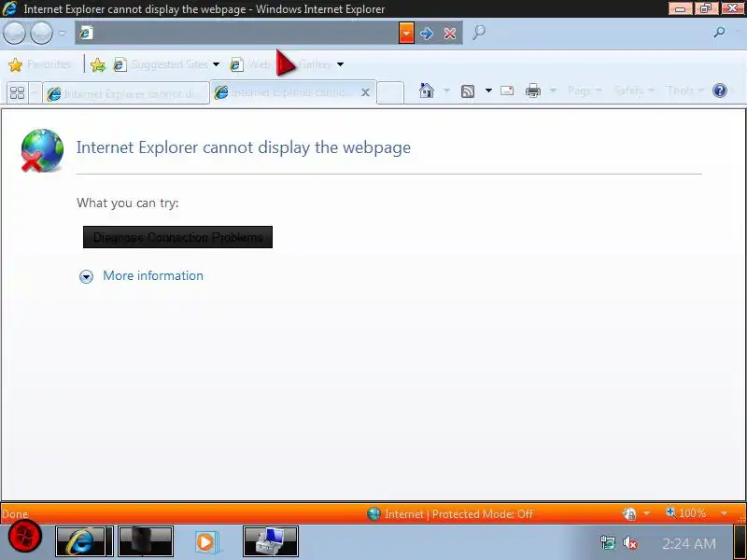Image resolution: width=747 pixels, height=560 pixels.
Task: Click the toolbox computer taskbar icon
Action: (x=271, y=541)
